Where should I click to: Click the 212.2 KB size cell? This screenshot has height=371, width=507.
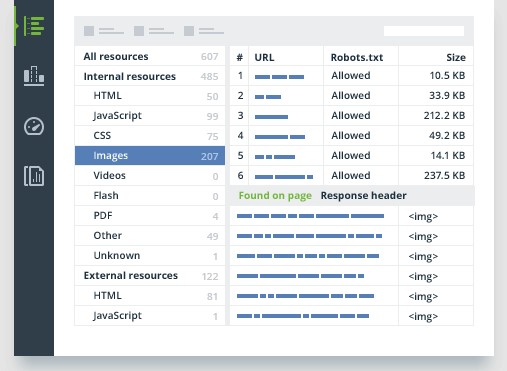[444, 116]
